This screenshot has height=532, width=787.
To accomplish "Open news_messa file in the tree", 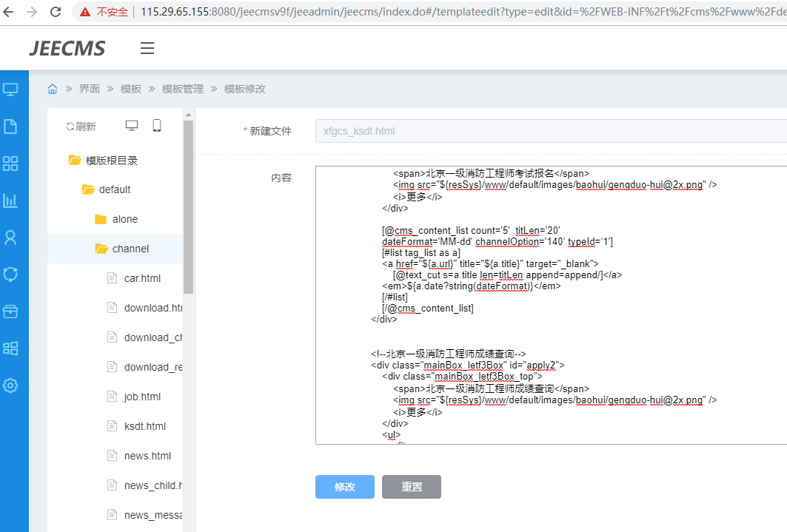I will (153, 515).
